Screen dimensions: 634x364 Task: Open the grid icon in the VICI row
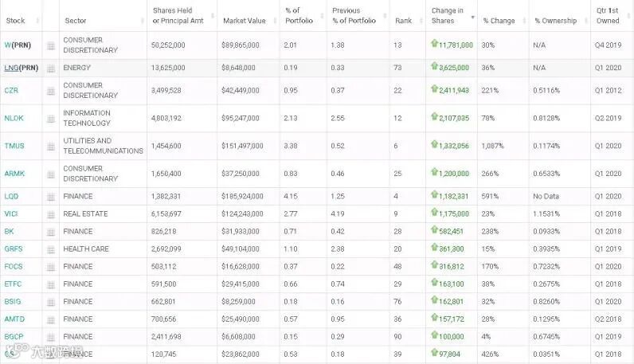coord(50,214)
